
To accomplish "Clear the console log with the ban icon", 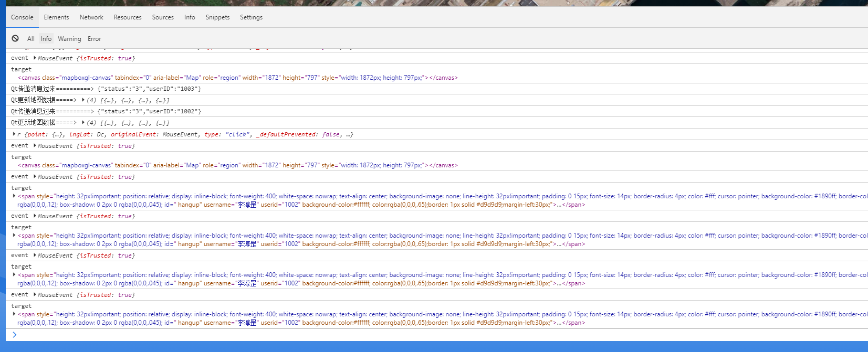I will click(x=15, y=38).
